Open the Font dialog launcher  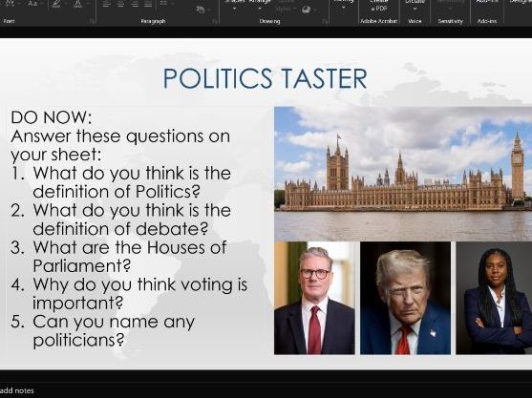pos(92,21)
